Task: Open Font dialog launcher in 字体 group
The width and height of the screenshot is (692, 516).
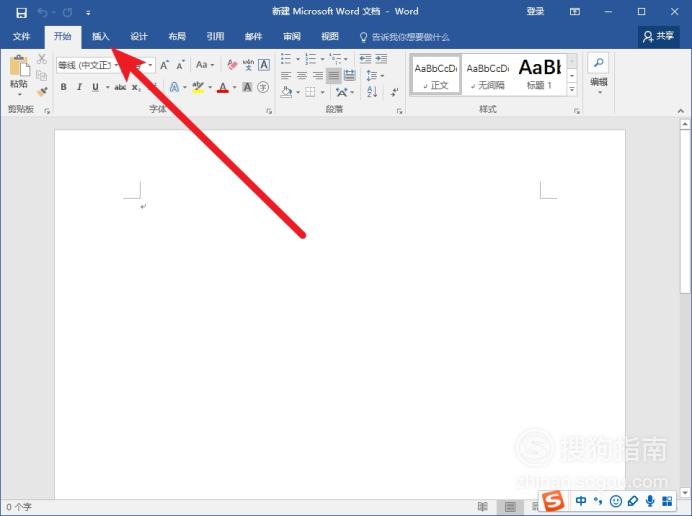Action: coord(269,111)
